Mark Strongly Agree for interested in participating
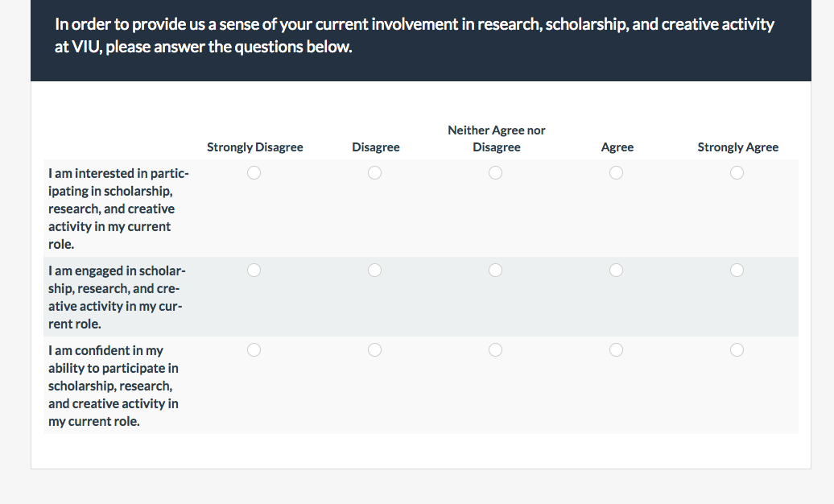Screen dimensions: 834x504 tap(737, 173)
